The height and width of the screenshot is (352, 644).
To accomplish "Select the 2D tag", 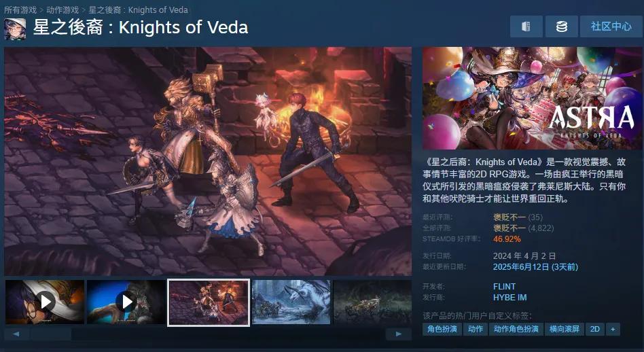I will pos(594,329).
